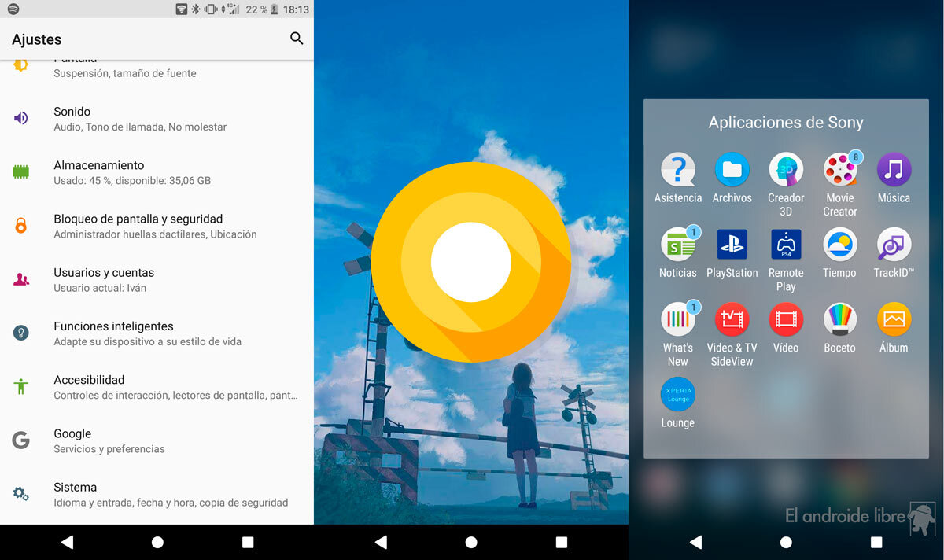Click the '22 %' battery percentage
Viewport: 944px width, 560px height.
(x=256, y=9)
